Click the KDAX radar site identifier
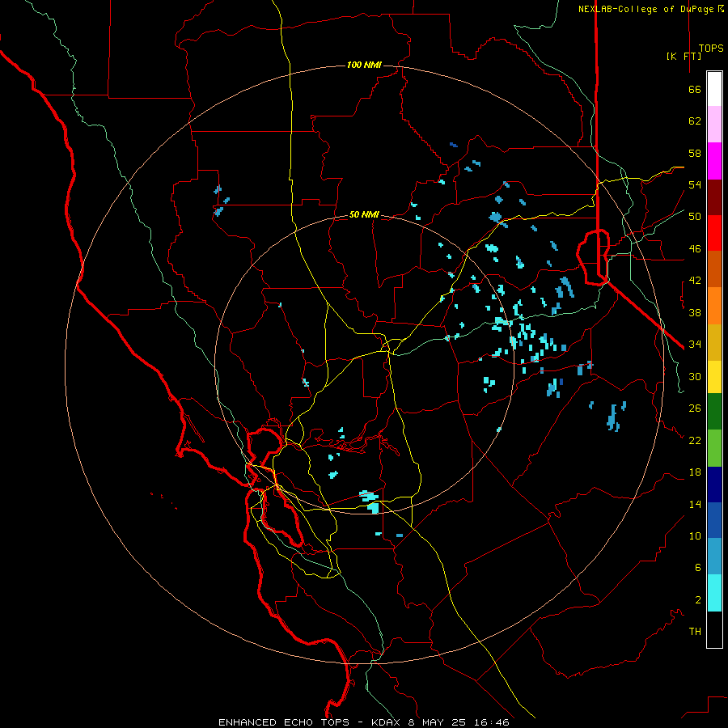This screenshot has height=728, width=728. coord(387,722)
